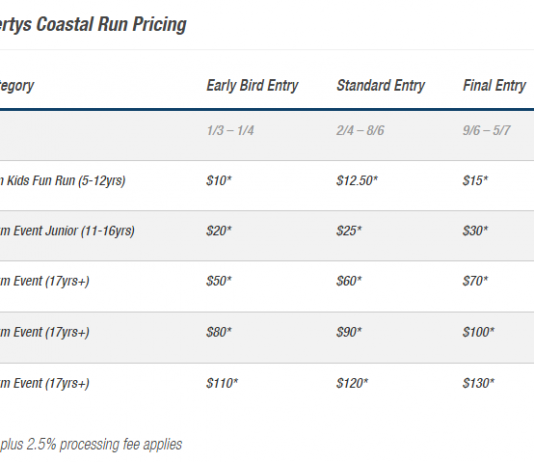Click the $110* early bird price
Viewport: 534px width, 462px height.
222,383
